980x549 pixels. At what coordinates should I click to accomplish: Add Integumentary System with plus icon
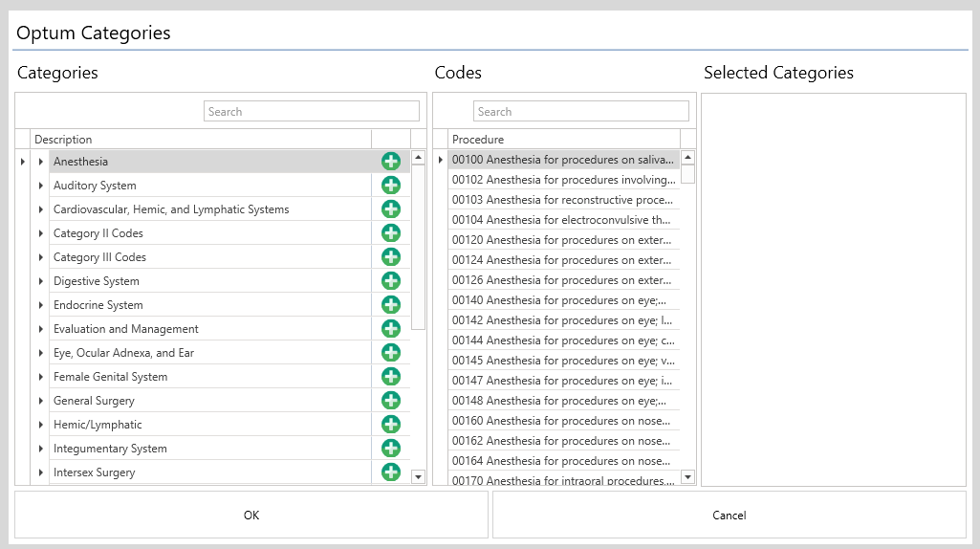(391, 449)
